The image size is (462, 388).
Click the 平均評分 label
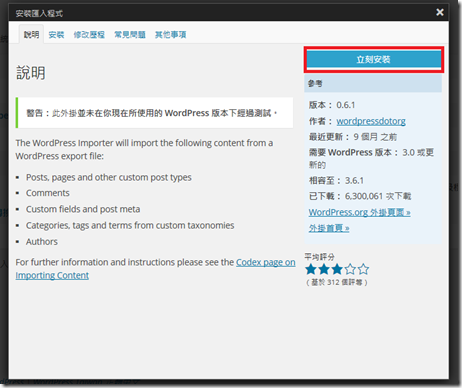[x=319, y=257]
